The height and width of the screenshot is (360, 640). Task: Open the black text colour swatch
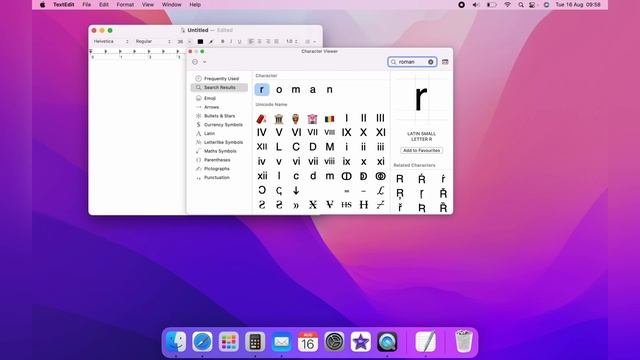(200, 42)
